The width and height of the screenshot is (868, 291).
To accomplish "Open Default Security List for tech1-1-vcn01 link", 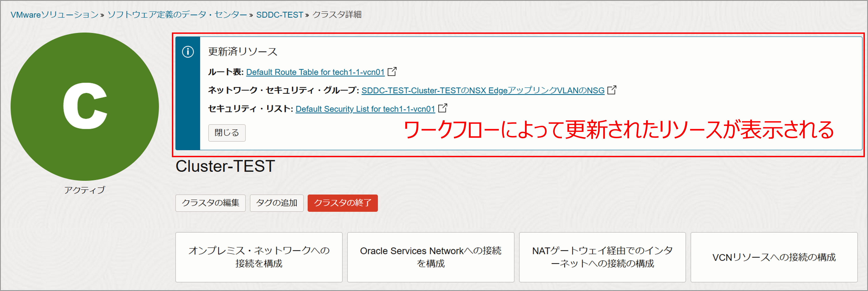I will pos(365,109).
